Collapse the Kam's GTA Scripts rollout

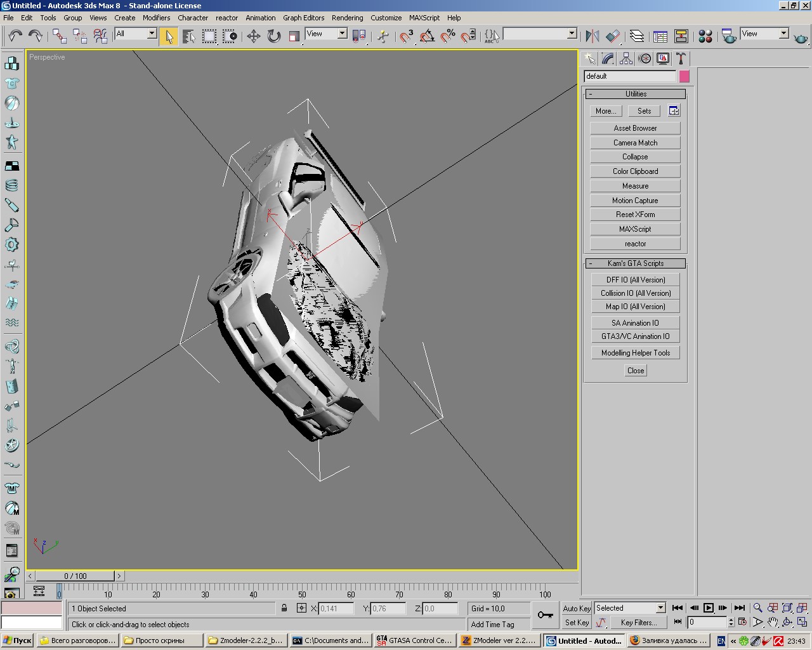[636, 263]
